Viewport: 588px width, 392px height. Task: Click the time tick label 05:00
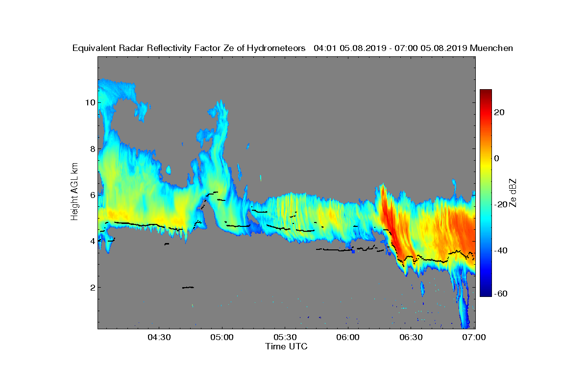pos(222,338)
